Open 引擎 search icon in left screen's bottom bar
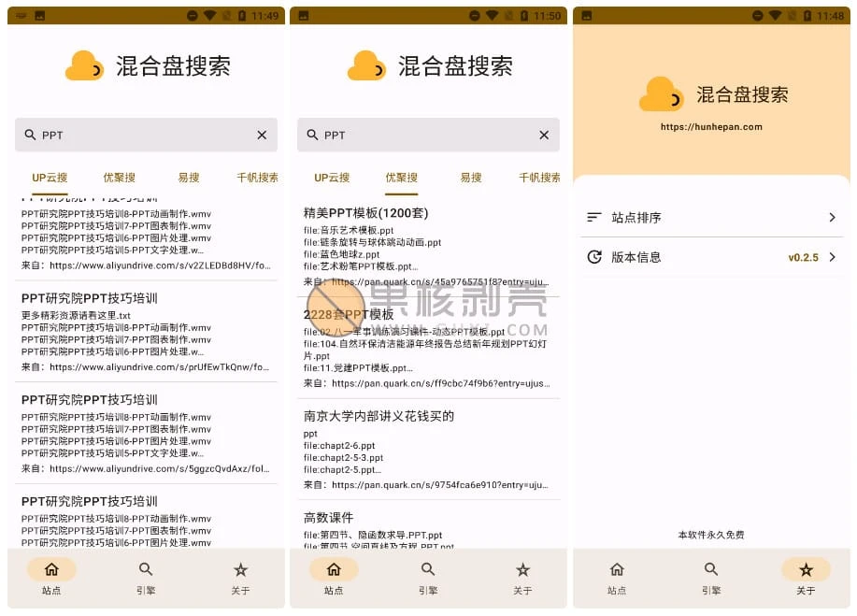Viewport: 857px width, 616px height. click(x=146, y=569)
